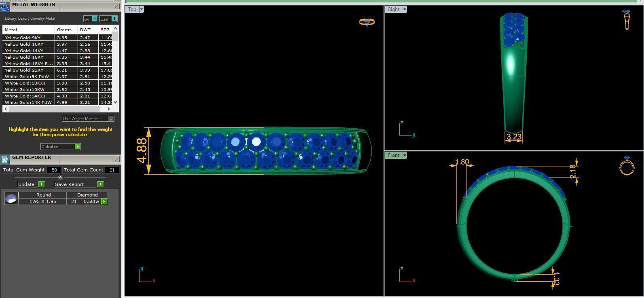Open the Right viewport dropdown arrow
644x298 pixels.
(x=405, y=9)
